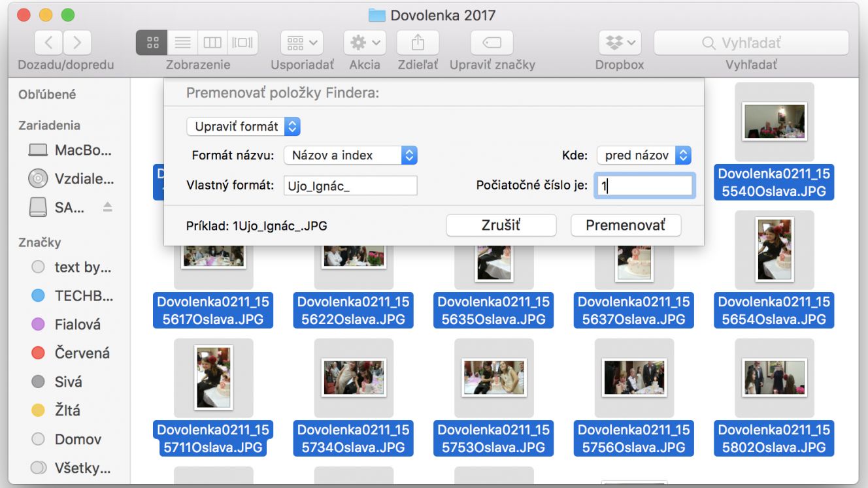Go back with the left chevron button
Screen dimensions: 868x488
(48, 42)
